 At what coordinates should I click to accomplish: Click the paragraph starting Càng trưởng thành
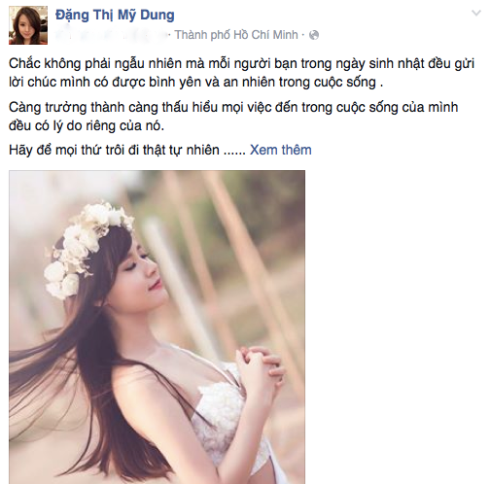click(x=233, y=117)
